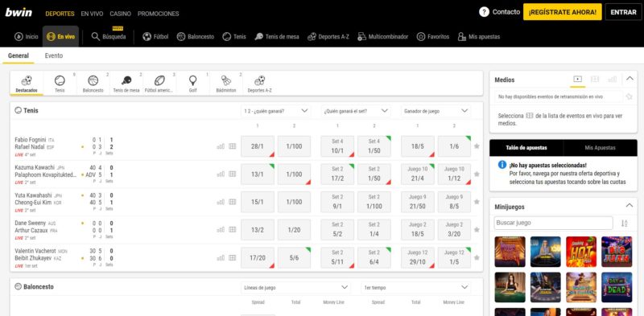Open the help question mark icon

tap(484, 12)
